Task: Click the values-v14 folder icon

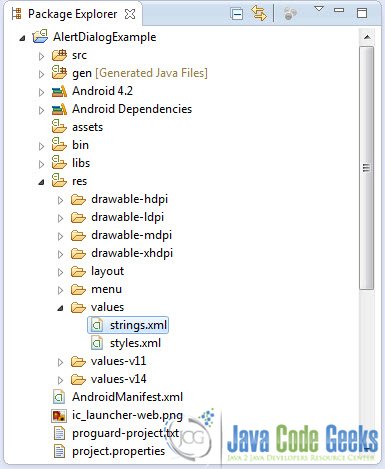Action: click(x=78, y=379)
